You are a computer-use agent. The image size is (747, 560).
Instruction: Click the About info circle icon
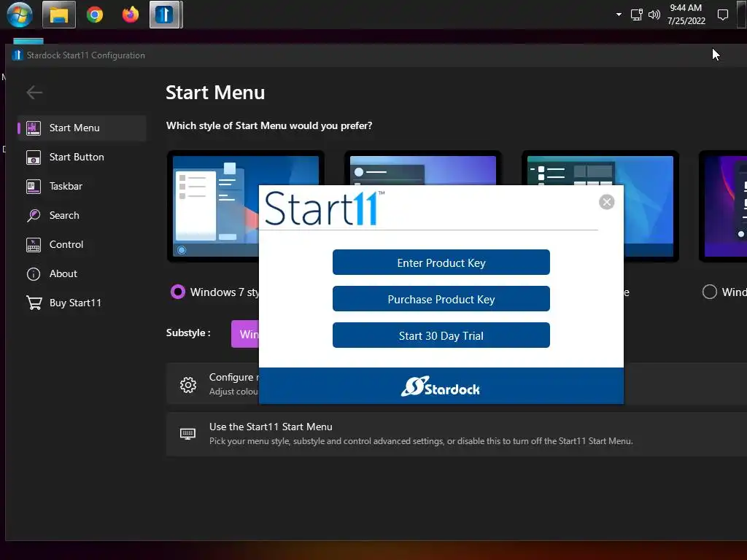[34, 274]
